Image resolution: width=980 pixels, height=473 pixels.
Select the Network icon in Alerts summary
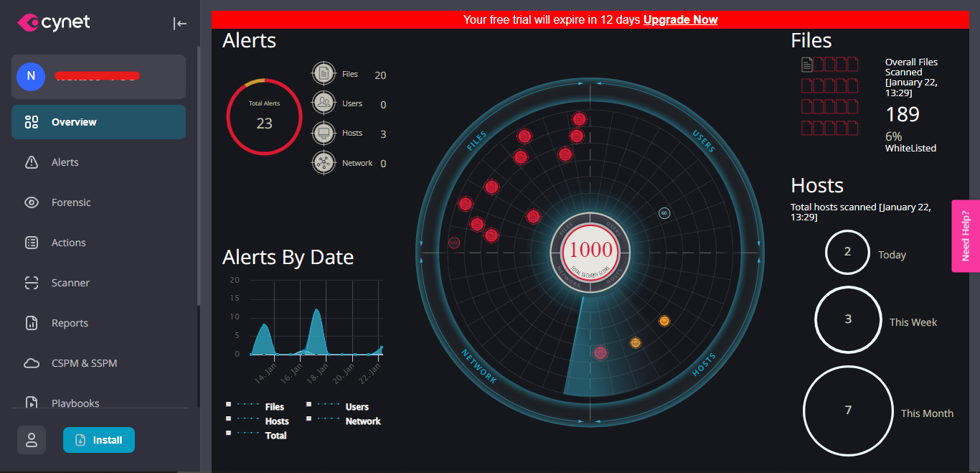[x=324, y=162]
